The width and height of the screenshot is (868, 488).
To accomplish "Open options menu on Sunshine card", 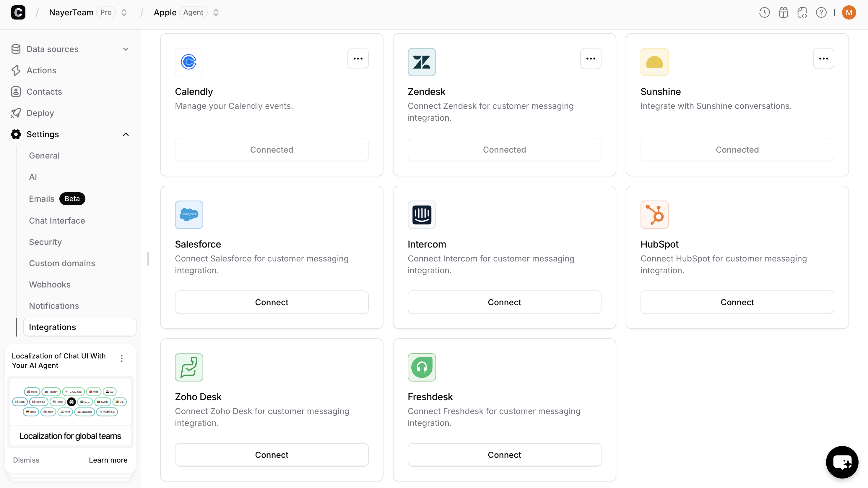I will [x=823, y=58].
